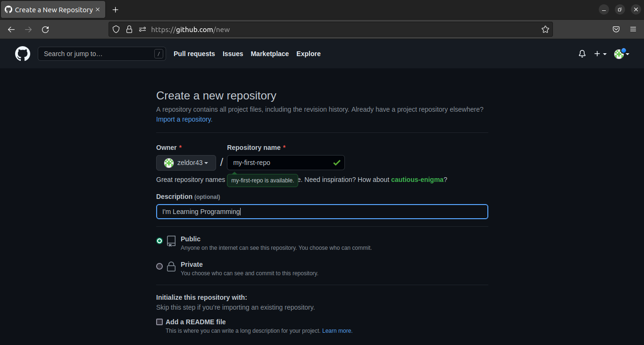
Task: Use the cautious-enigma name suggestion
Action: pyautogui.click(x=417, y=180)
